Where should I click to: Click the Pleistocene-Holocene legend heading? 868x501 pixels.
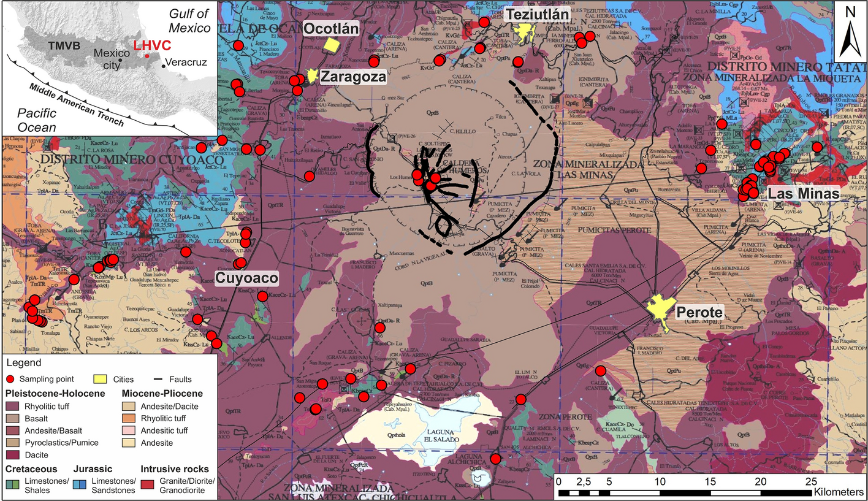tap(55, 393)
